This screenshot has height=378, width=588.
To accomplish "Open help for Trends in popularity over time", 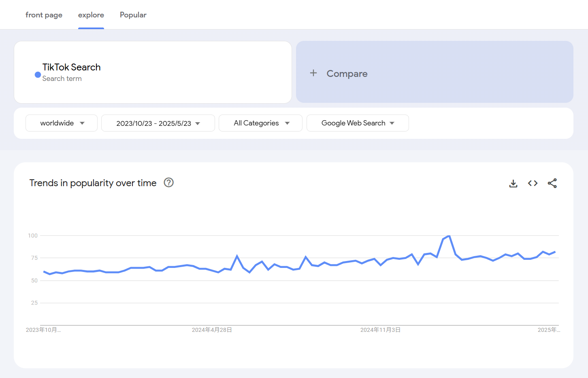I will click(x=168, y=183).
